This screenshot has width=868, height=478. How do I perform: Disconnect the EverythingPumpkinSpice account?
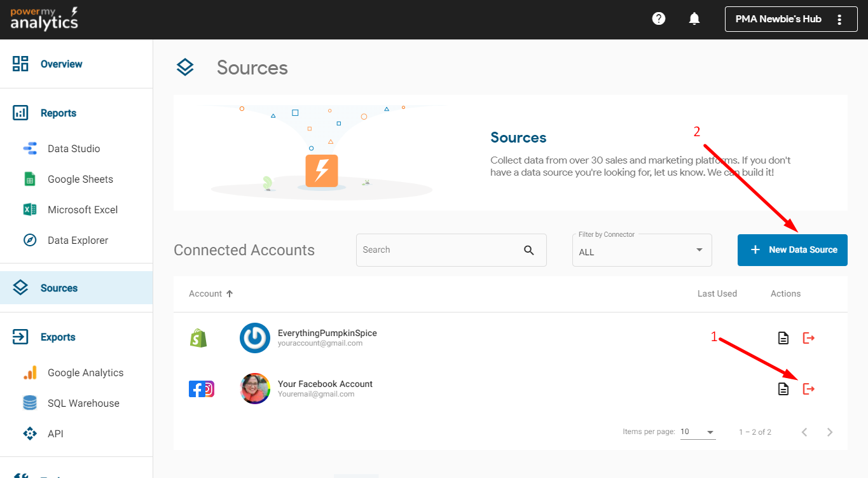tap(809, 338)
